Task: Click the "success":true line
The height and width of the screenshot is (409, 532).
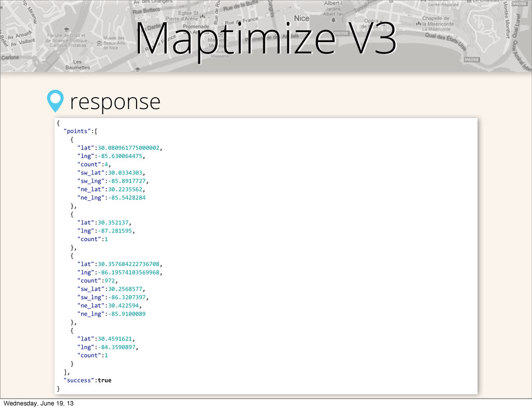Action: [87, 380]
